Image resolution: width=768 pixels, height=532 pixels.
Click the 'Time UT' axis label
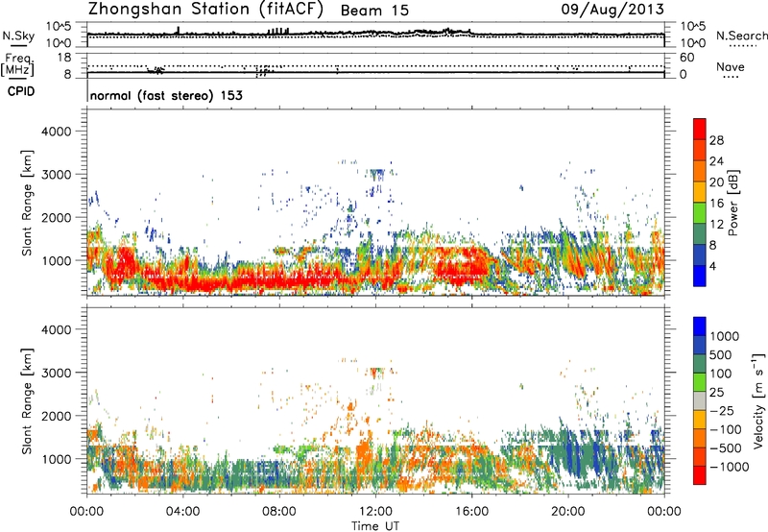click(x=375, y=526)
